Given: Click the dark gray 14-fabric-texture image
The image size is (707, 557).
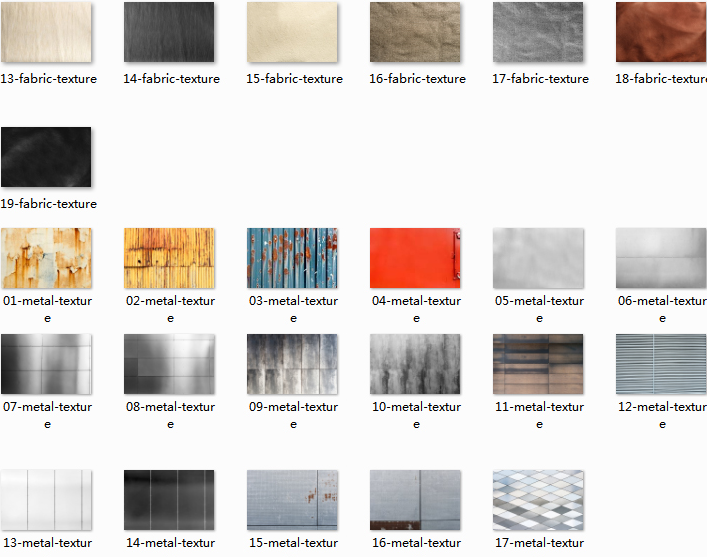Looking at the screenshot, I should (x=169, y=32).
